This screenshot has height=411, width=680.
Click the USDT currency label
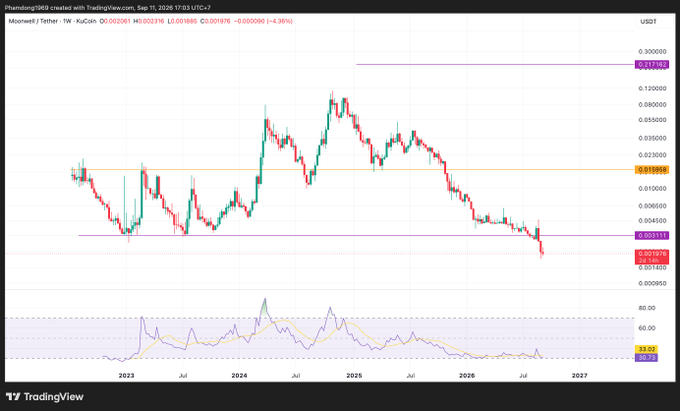648,22
